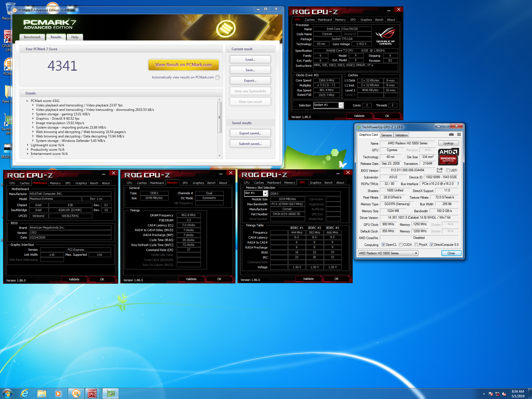The width and height of the screenshot is (532, 399).
Task: Open Action Center flag in tray
Action: click(491, 394)
